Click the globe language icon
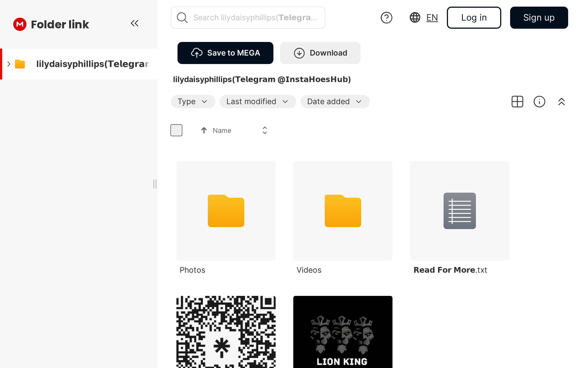The height and width of the screenshot is (368, 588). (x=415, y=17)
